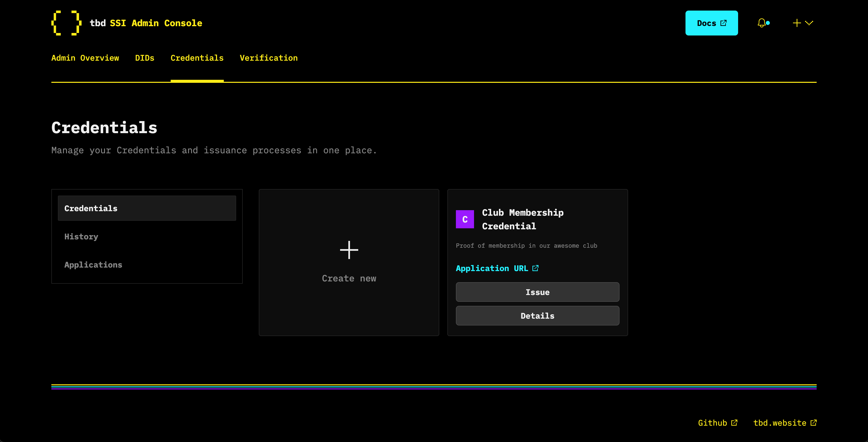This screenshot has width=868, height=442.
Task: Open the Docs external link
Action: tap(711, 23)
